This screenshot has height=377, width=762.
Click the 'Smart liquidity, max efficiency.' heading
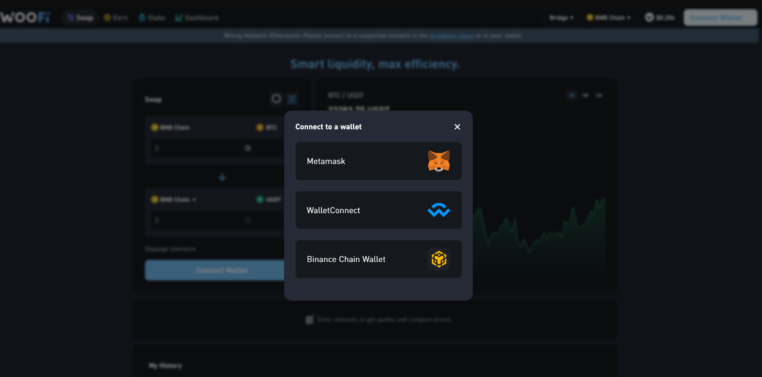(375, 64)
